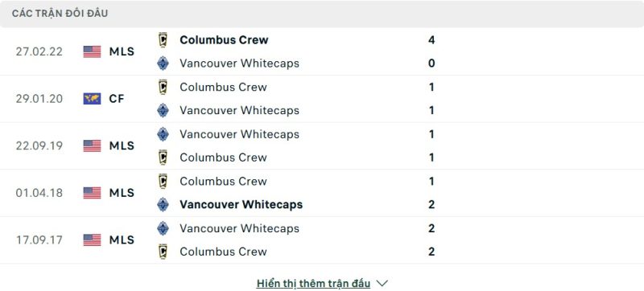Open the match dated 29.01.20
Viewport: 644px width, 291px height.
tap(322, 99)
